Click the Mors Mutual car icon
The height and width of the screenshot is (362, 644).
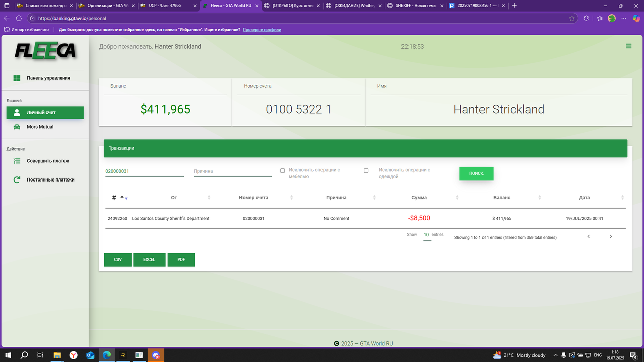point(17,127)
